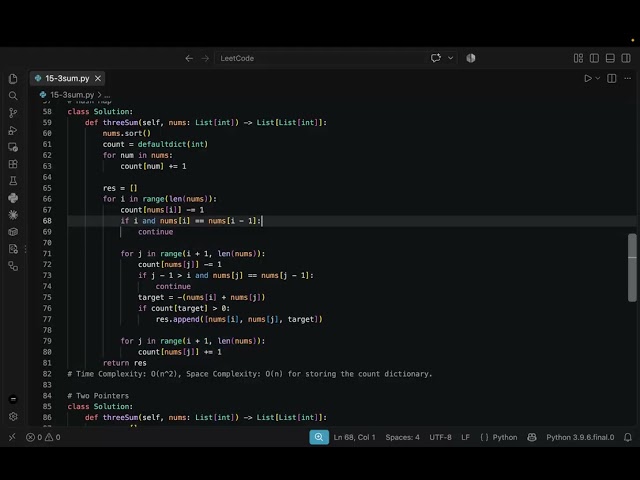Click the zoom magnifier status bar item

point(319,437)
